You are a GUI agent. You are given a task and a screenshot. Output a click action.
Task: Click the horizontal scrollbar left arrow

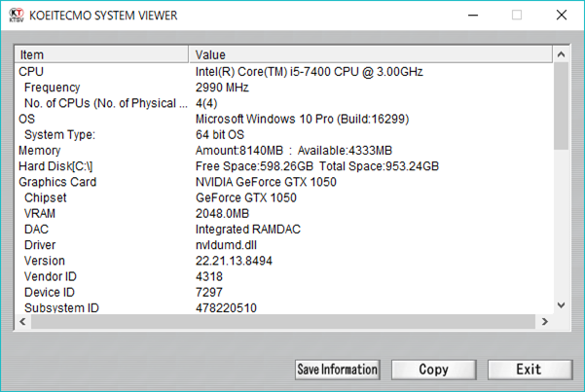click(x=22, y=322)
